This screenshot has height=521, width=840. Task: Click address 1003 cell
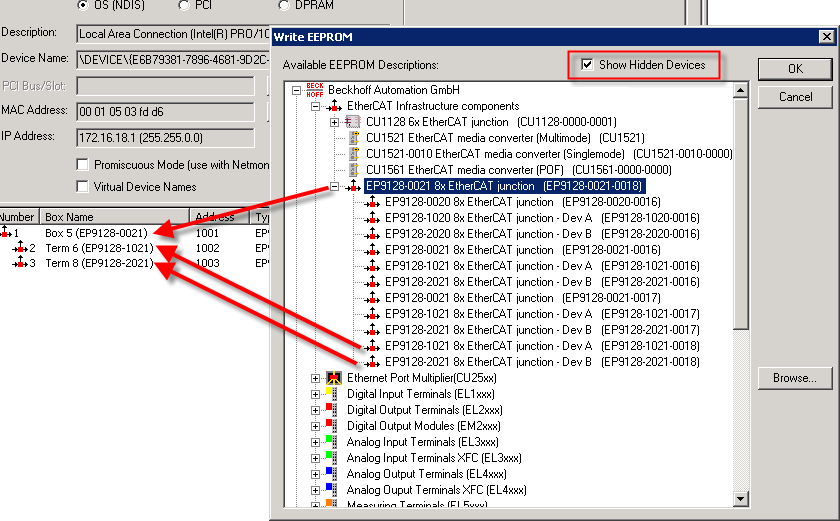click(207, 263)
